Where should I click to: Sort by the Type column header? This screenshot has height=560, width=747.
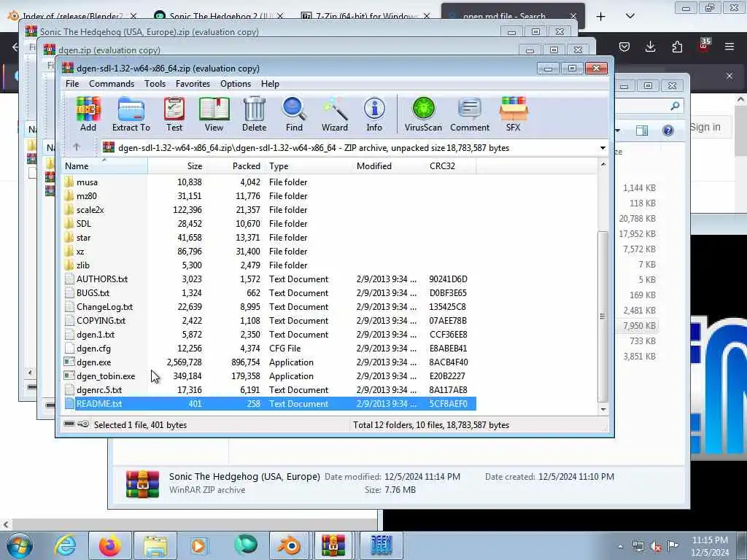[309, 166]
